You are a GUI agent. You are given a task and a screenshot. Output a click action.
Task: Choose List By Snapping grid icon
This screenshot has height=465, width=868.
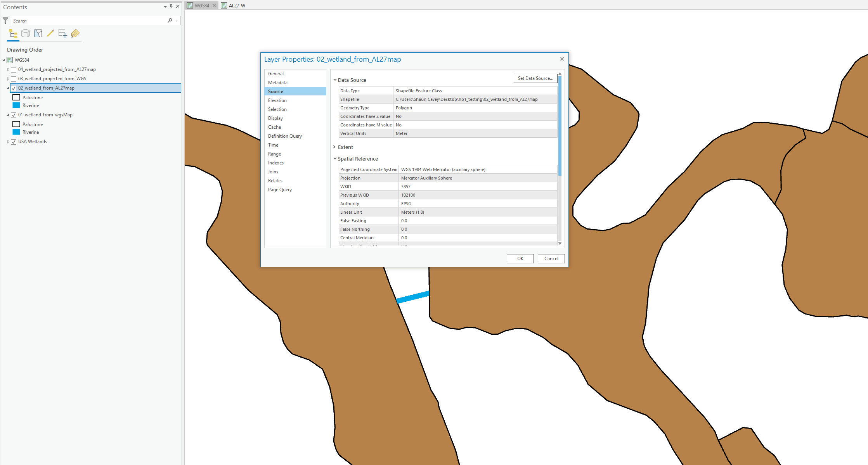pyautogui.click(x=62, y=34)
